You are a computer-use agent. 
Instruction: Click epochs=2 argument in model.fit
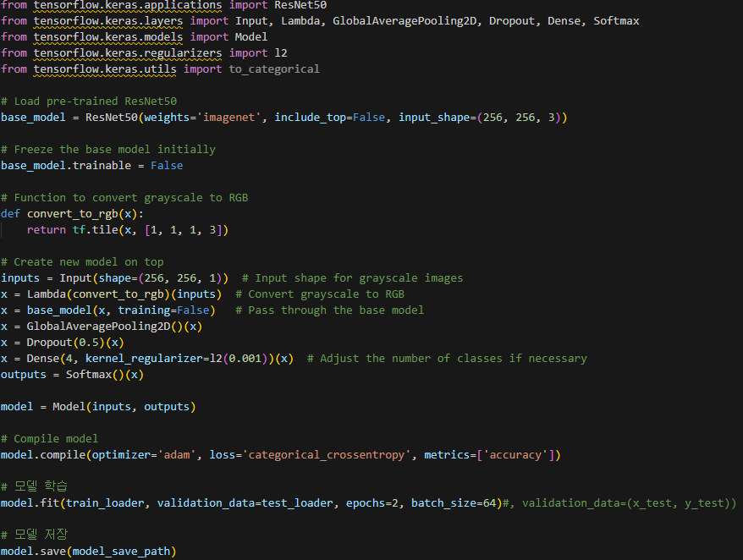[x=372, y=503]
